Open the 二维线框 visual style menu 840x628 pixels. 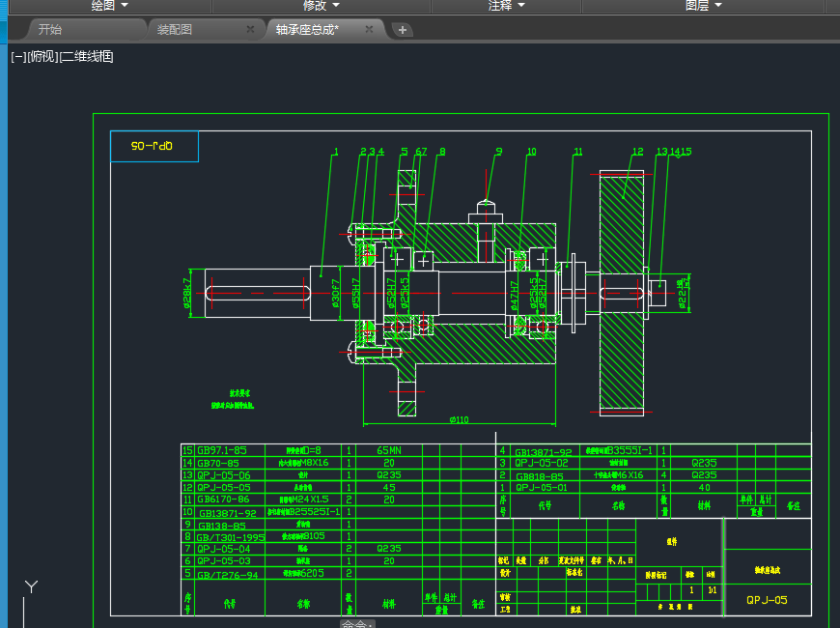pyautogui.click(x=87, y=57)
